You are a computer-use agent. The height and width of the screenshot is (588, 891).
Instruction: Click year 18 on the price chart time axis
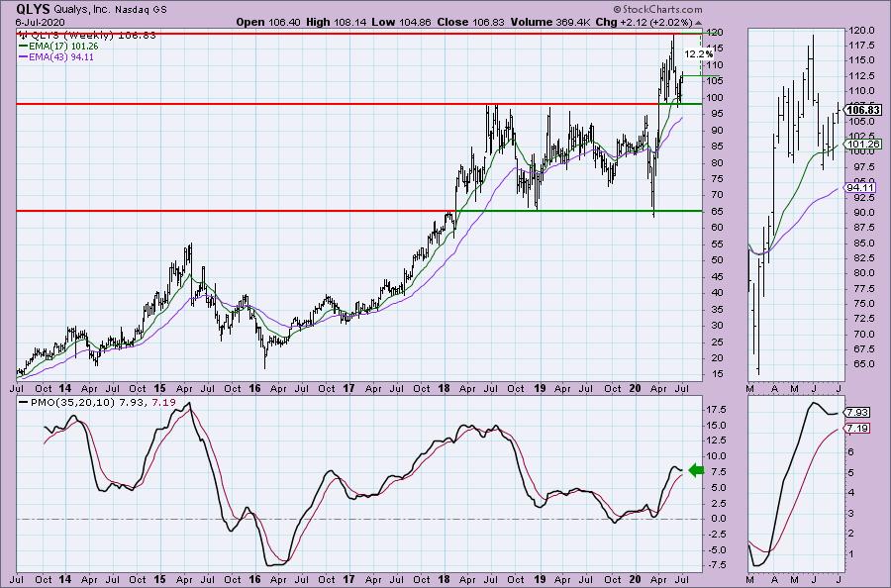[444, 389]
